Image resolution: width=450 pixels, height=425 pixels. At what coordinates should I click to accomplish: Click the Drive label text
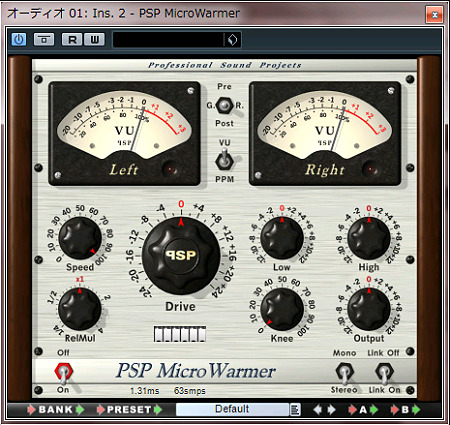180,306
